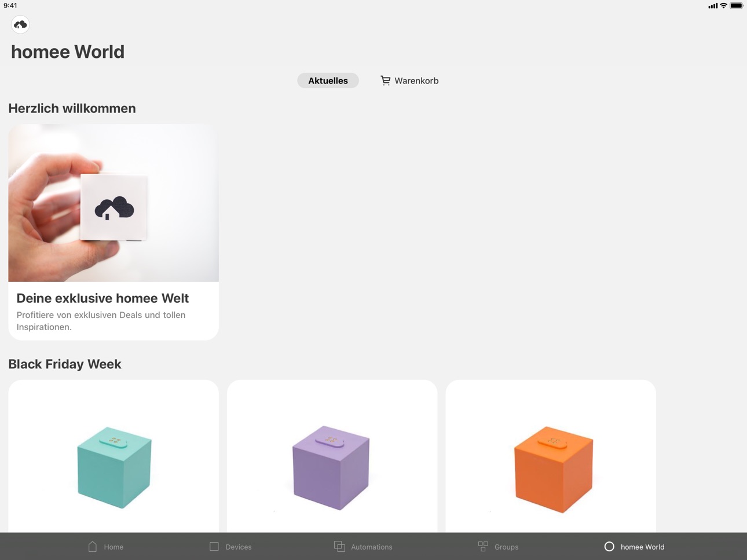Switch to the Devices tab label
This screenshot has width=747, height=560.
(x=239, y=547)
